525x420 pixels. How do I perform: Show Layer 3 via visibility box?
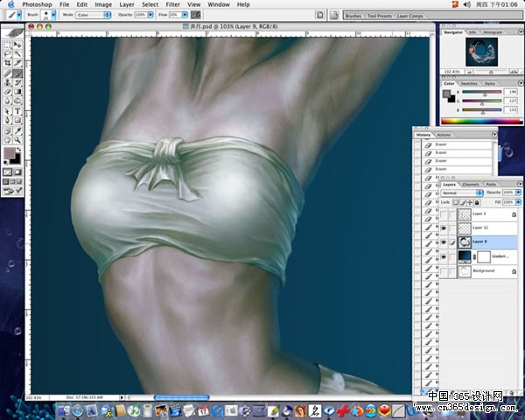444,214
